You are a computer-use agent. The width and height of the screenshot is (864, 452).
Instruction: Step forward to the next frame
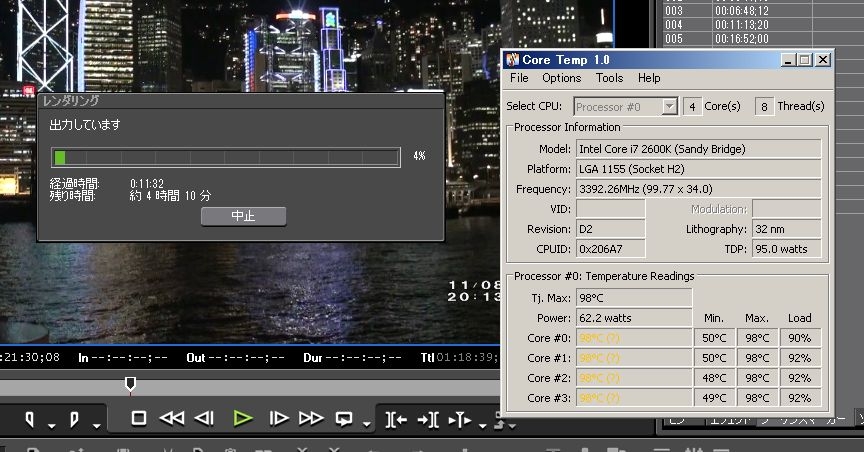[279, 418]
